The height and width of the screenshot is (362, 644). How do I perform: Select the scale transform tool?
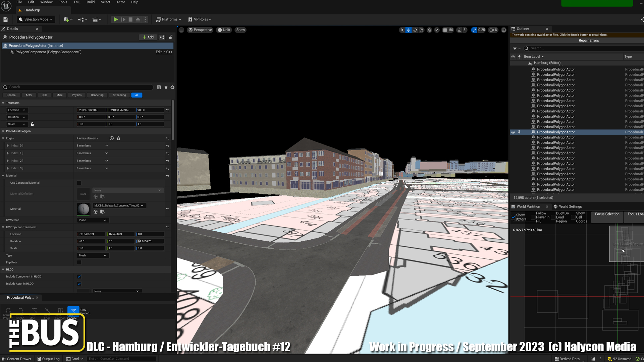click(x=421, y=30)
